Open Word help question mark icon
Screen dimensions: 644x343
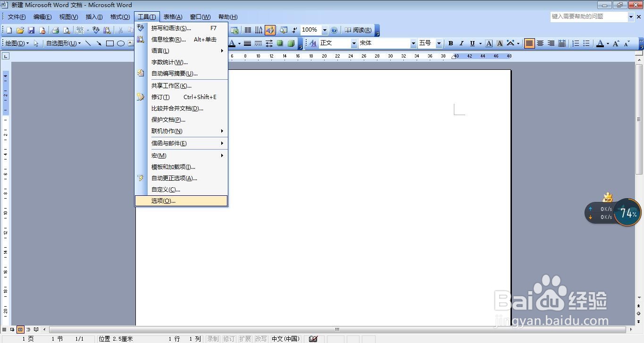click(x=334, y=30)
